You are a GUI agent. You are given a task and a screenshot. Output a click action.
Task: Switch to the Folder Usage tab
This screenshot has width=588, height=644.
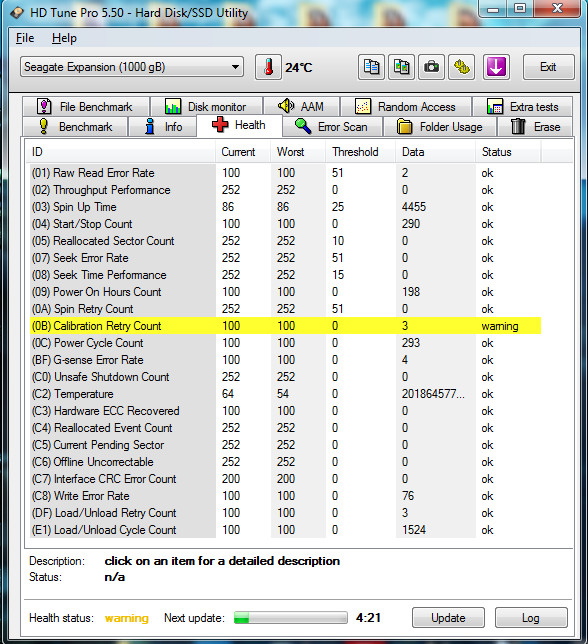pos(440,126)
